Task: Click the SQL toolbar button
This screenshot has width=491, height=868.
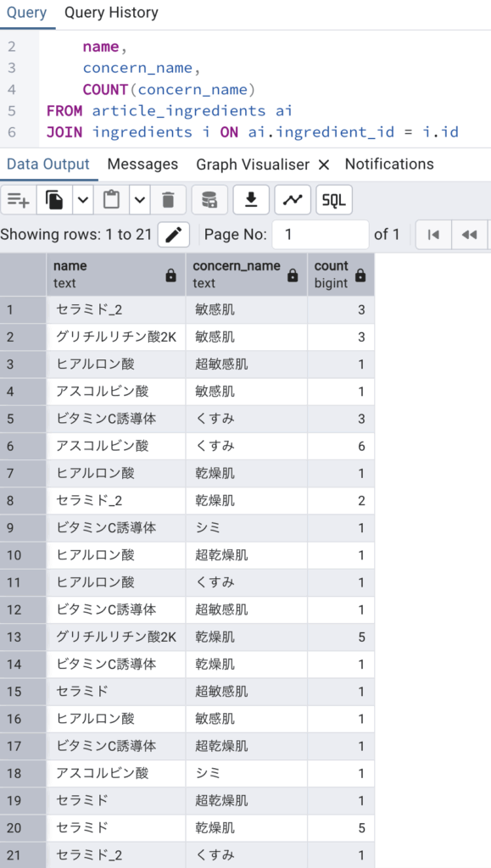Action: click(x=334, y=200)
